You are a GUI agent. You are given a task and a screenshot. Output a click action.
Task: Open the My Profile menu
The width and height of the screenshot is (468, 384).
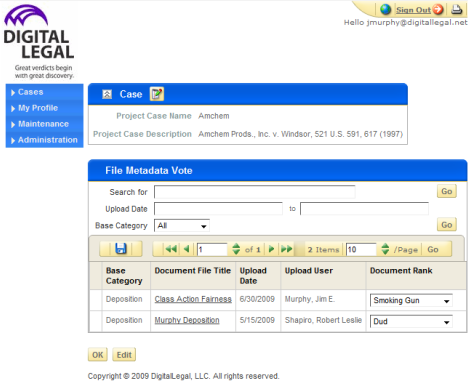pos(44,108)
